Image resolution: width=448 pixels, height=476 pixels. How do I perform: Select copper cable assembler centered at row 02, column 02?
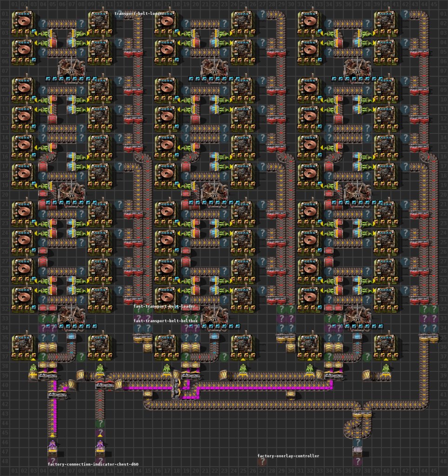coord(24,24)
